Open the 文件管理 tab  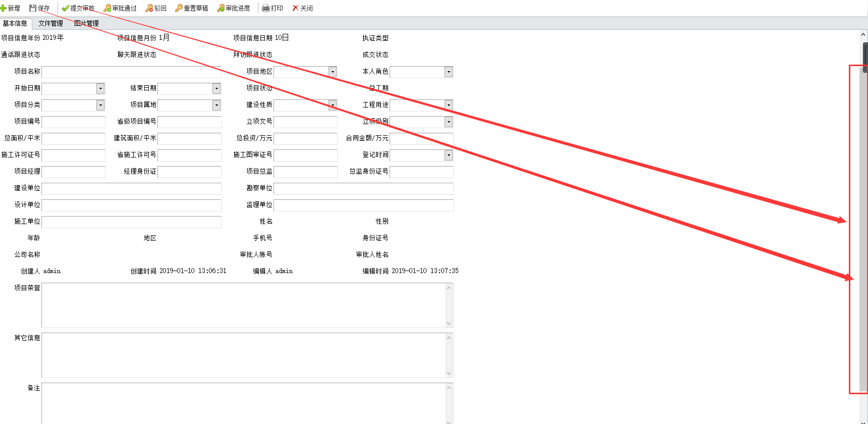(50, 23)
